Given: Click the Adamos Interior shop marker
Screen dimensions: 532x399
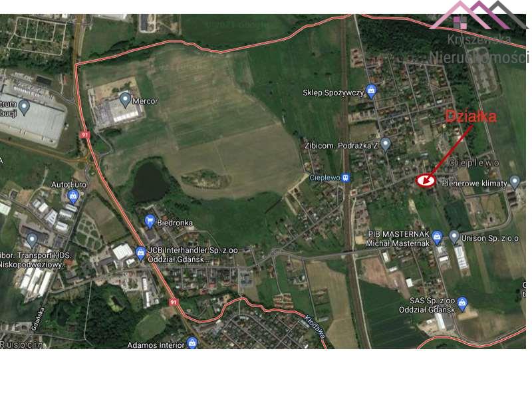Looking at the screenshot, I should [192, 342].
